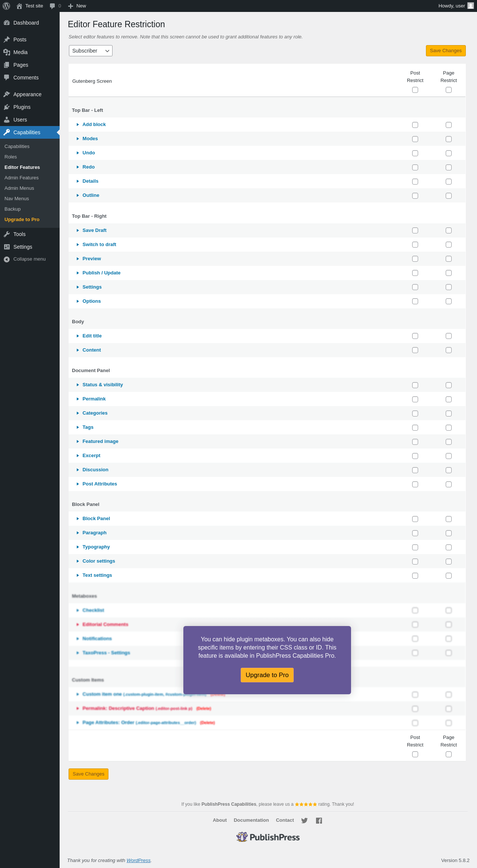Open the Subscriber role dropdown
This screenshot has width=477, height=868.
click(x=91, y=51)
